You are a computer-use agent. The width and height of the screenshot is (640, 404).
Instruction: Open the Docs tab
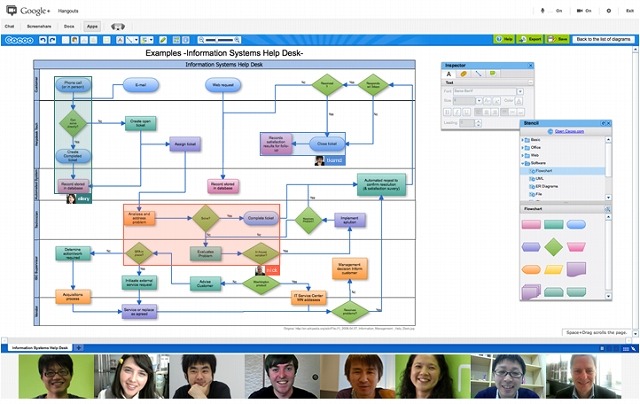[x=69, y=27]
